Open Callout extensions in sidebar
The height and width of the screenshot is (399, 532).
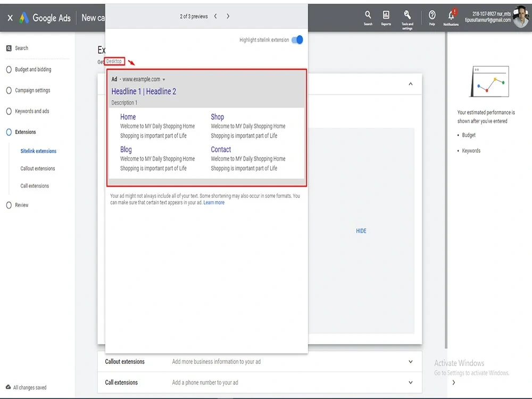click(x=38, y=169)
